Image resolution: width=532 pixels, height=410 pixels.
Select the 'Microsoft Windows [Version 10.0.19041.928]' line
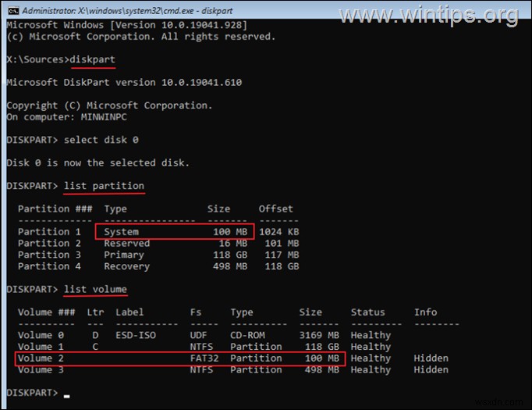pyautogui.click(x=127, y=25)
